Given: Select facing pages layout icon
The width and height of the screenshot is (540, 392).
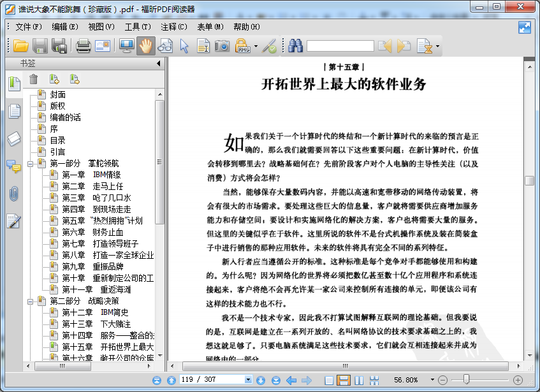Looking at the screenshot, I should click(x=359, y=380).
